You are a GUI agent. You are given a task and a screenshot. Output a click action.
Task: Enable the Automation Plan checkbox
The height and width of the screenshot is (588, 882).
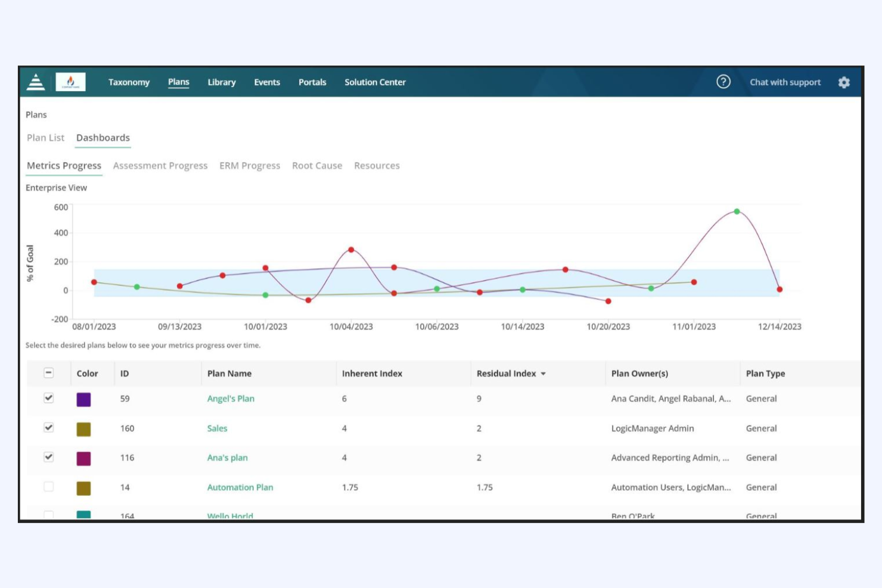point(49,486)
